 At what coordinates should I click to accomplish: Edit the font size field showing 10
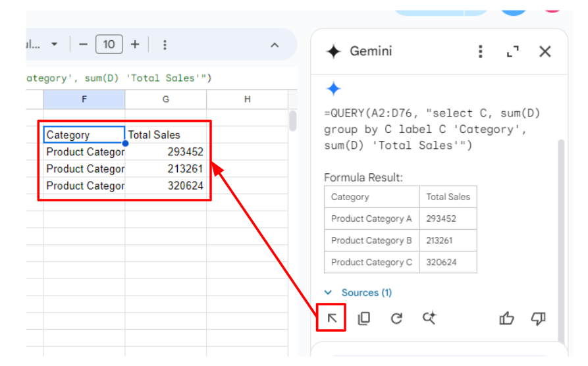pos(109,44)
